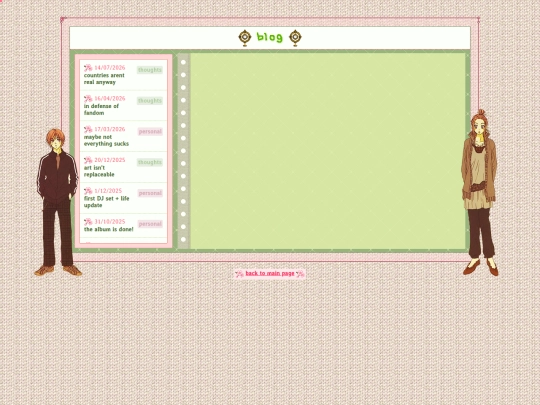The image size is (540, 405).
Task: Click the ornament icon left of blog title
Action: click(x=245, y=38)
